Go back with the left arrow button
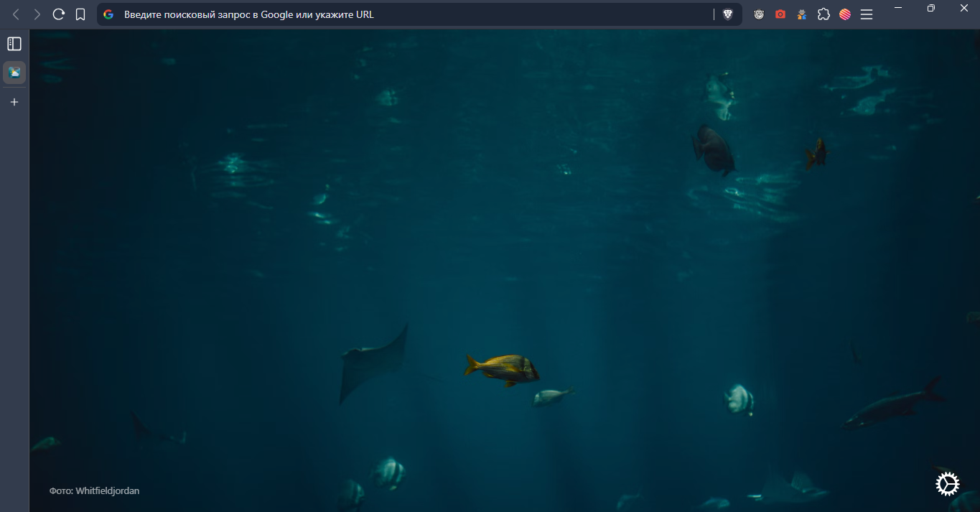Screen dimensions: 980x512 tap(16, 14)
